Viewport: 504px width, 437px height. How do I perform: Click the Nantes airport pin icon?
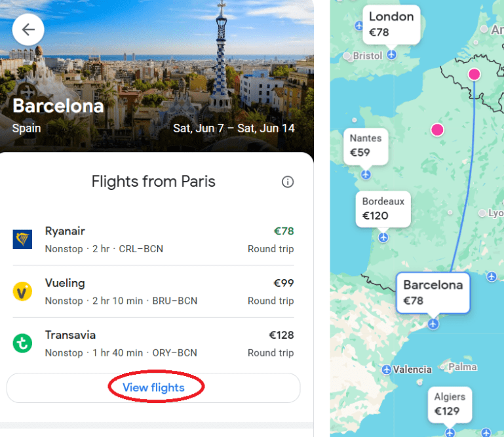tap(366, 174)
